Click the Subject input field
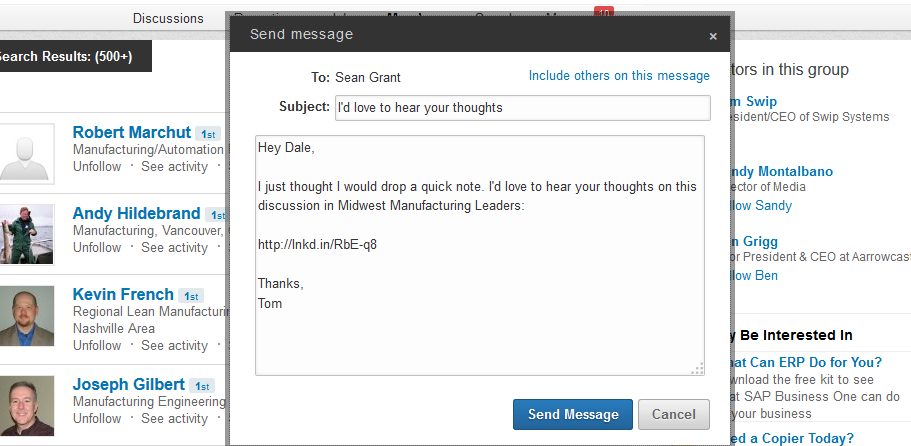The width and height of the screenshot is (911, 446). click(x=522, y=108)
